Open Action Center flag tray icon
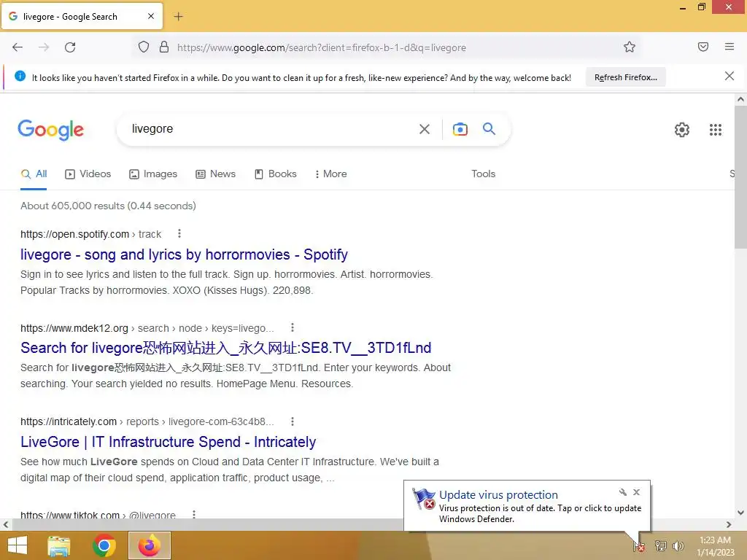747x560 pixels. point(639,546)
